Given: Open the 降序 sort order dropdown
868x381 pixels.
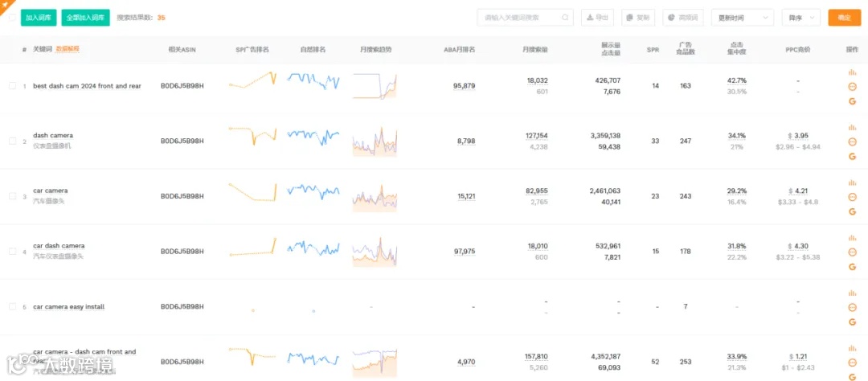Looking at the screenshot, I should tap(800, 17).
